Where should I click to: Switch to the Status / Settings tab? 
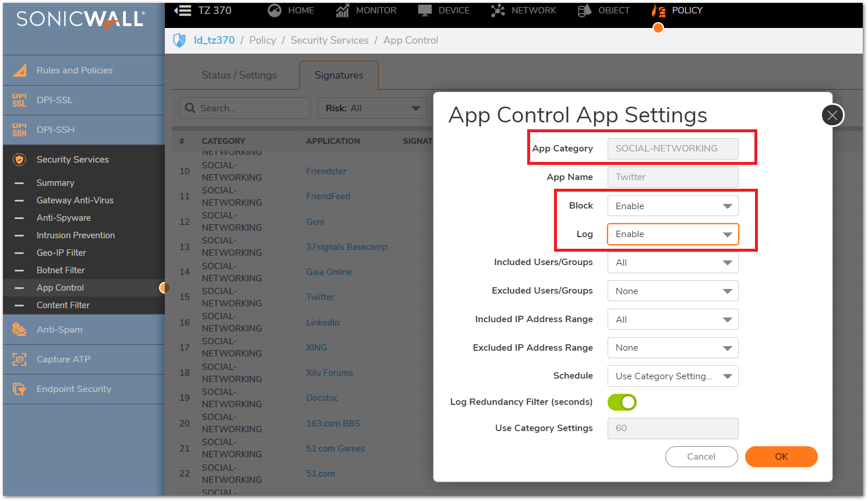[x=239, y=75]
